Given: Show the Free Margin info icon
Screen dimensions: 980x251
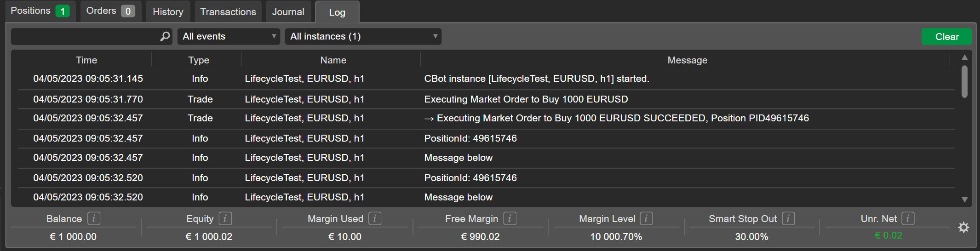Looking at the screenshot, I should tap(510, 218).
